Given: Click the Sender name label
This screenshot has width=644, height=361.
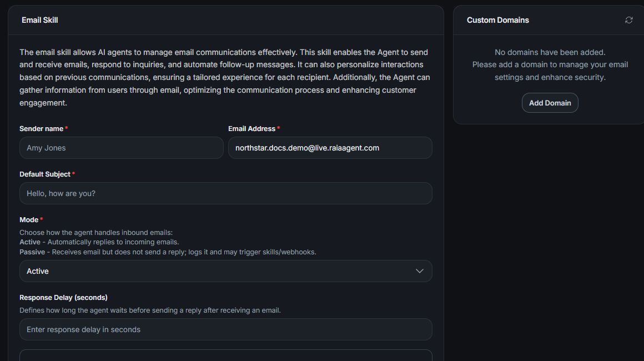Looking at the screenshot, I should (42, 128).
